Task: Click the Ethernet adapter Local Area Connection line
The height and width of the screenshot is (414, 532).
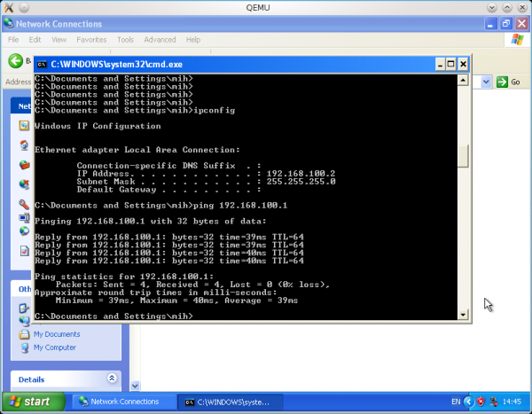Action: pyautogui.click(x=137, y=150)
